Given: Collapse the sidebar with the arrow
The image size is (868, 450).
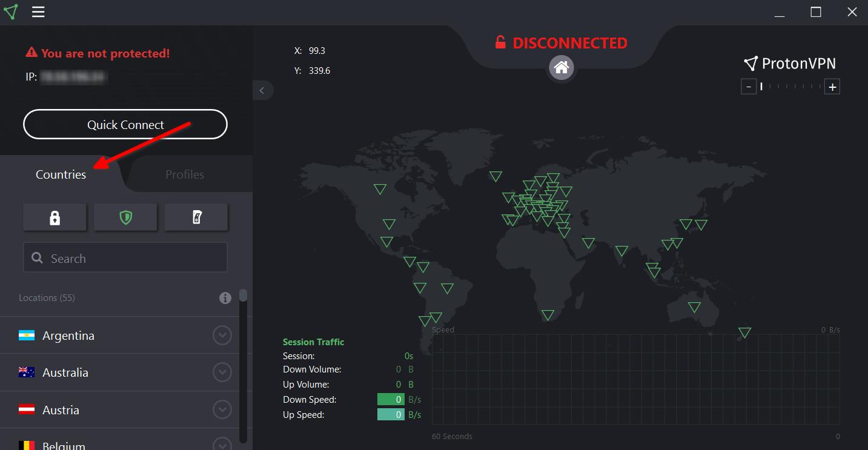Looking at the screenshot, I should 262,90.
